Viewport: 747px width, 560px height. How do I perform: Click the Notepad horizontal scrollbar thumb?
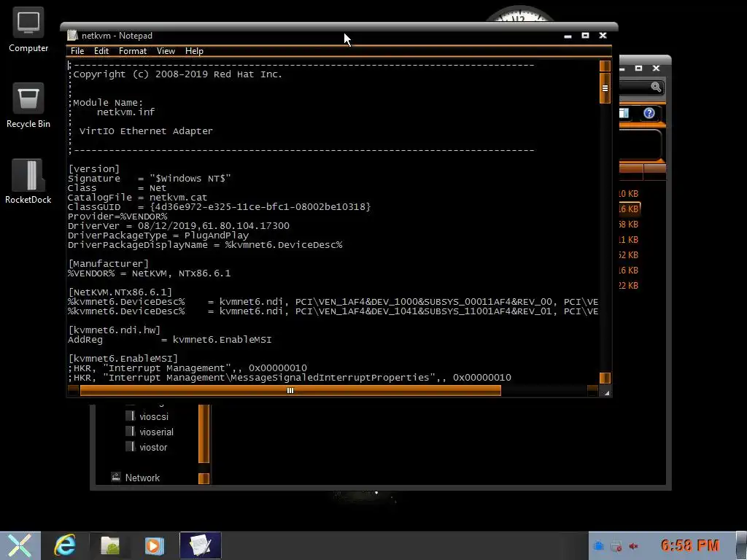click(x=290, y=391)
